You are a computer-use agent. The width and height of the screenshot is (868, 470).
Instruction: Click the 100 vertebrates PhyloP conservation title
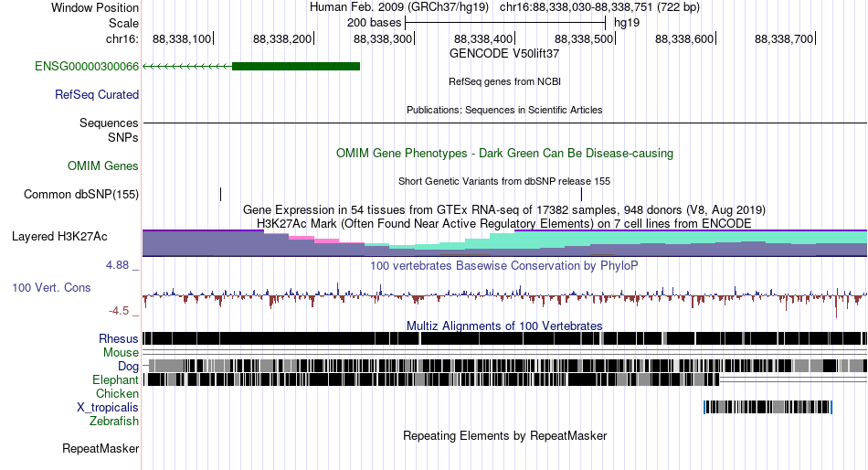[x=504, y=265]
